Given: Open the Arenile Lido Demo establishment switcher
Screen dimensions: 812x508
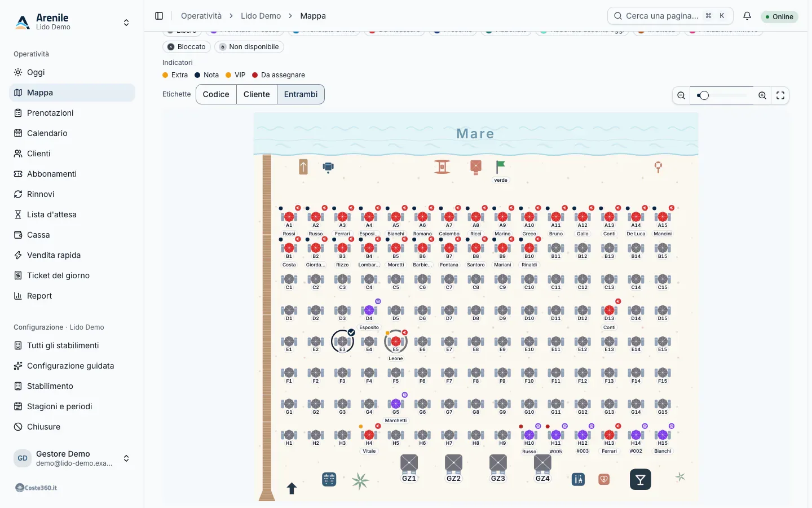Looking at the screenshot, I should click(72, 22).
